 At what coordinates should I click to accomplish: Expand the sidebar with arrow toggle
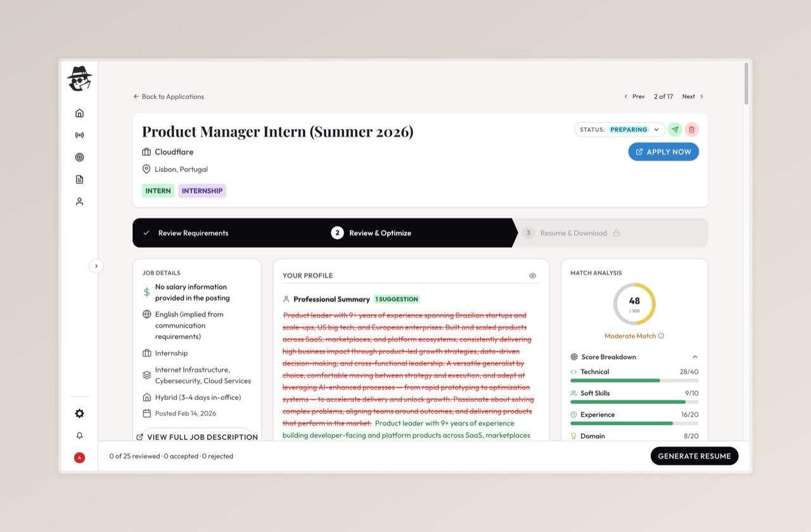click(96, 266)
